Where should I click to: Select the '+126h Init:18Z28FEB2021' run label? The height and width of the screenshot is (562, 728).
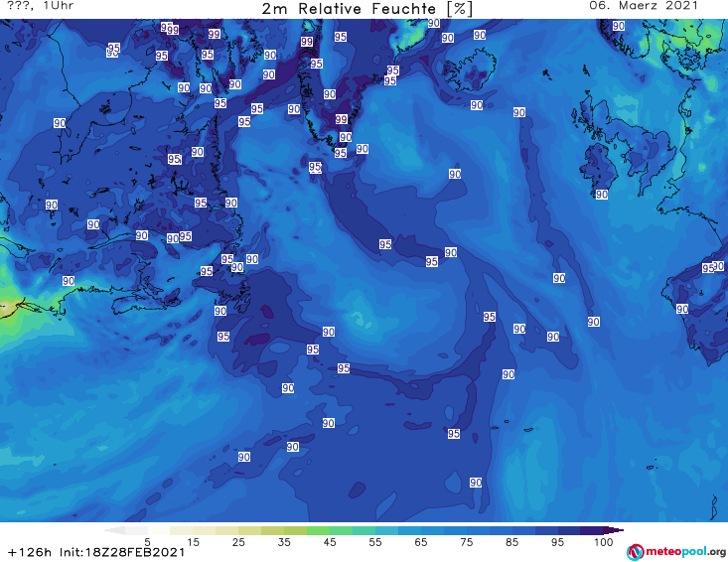[96, 552]
